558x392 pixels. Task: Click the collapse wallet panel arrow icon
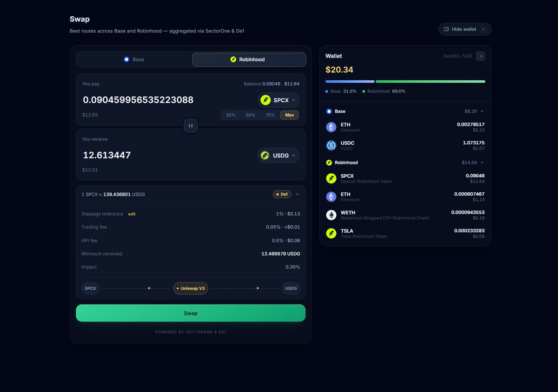click(x=481, y=56)
